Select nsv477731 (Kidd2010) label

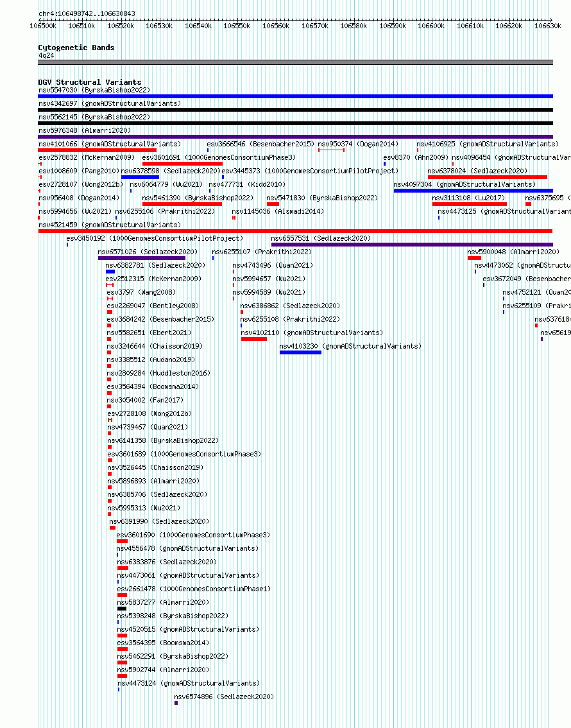click(247, 184)
